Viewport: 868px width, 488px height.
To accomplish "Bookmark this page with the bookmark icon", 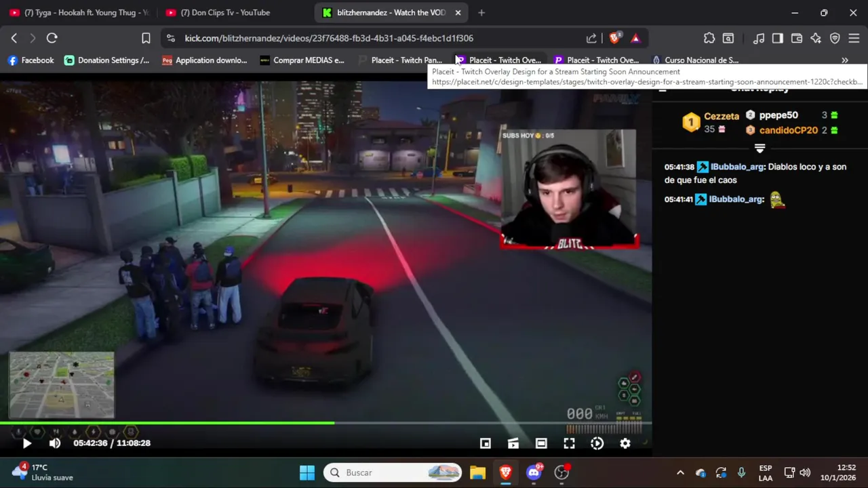I will point(146,38).
